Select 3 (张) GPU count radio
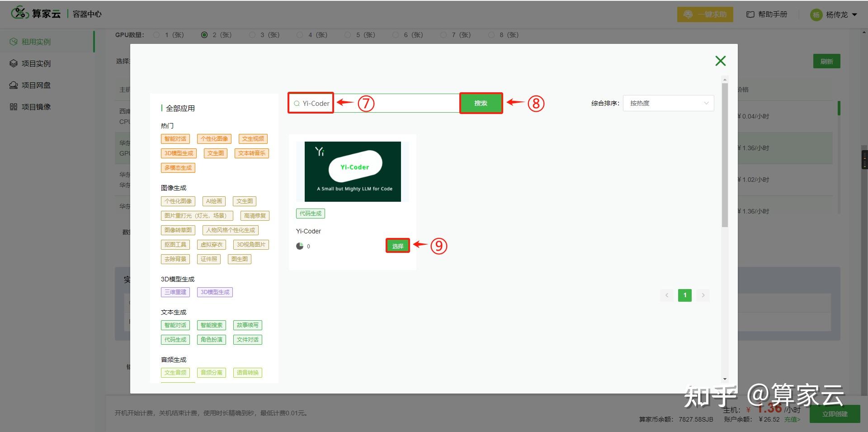This screenshot has width=868, height=432. 252,35
